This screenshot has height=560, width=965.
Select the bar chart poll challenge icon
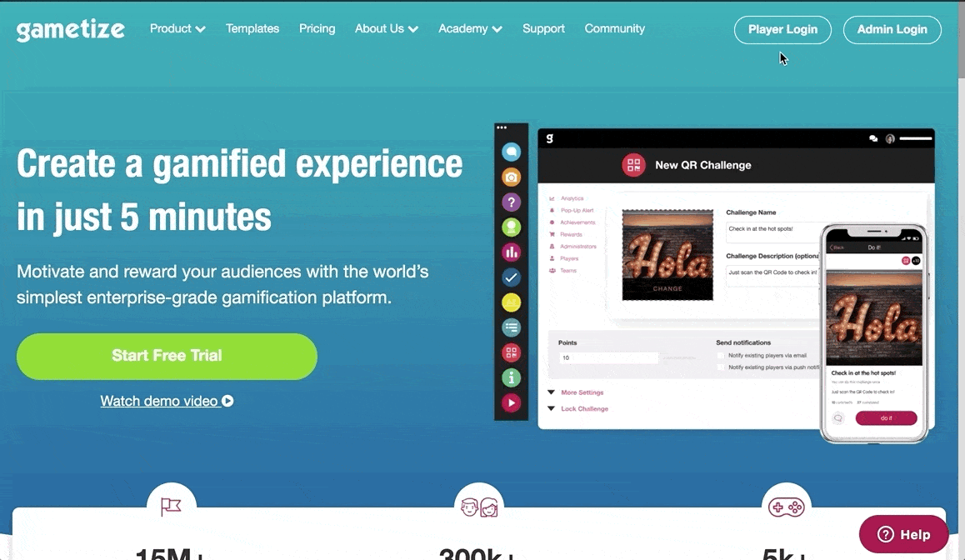(511, 252)
